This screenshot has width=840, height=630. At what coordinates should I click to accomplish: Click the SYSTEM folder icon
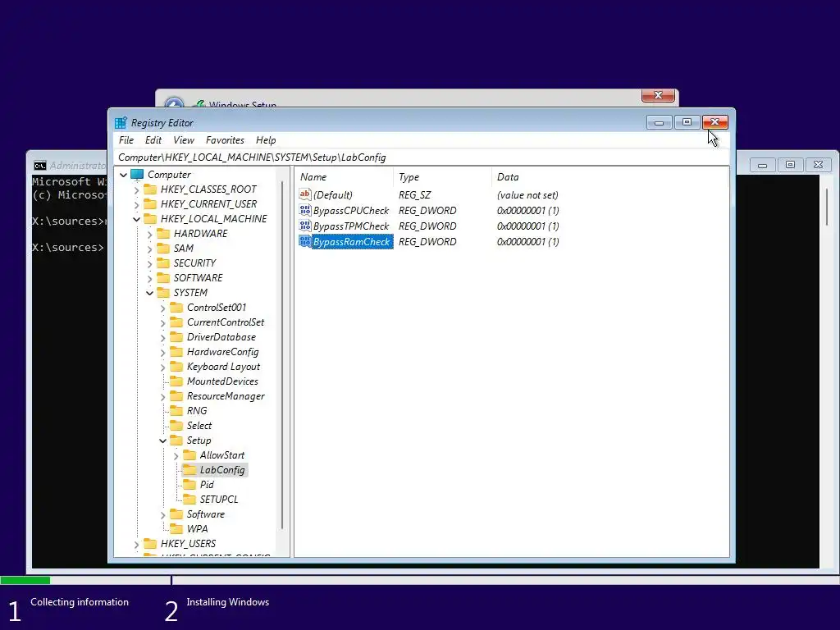tap(163, 293)
